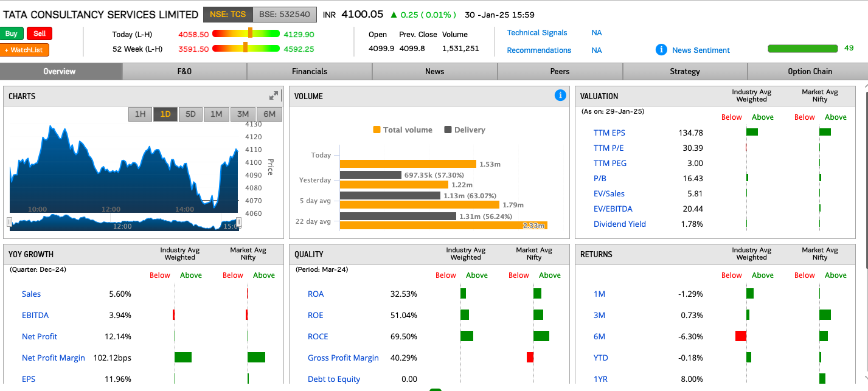Image resolution: width=868 pixels, height=391 pixels.
Task: Click the left handle of chart navigator
Action: pyautogui.click(x=10, y=222)
